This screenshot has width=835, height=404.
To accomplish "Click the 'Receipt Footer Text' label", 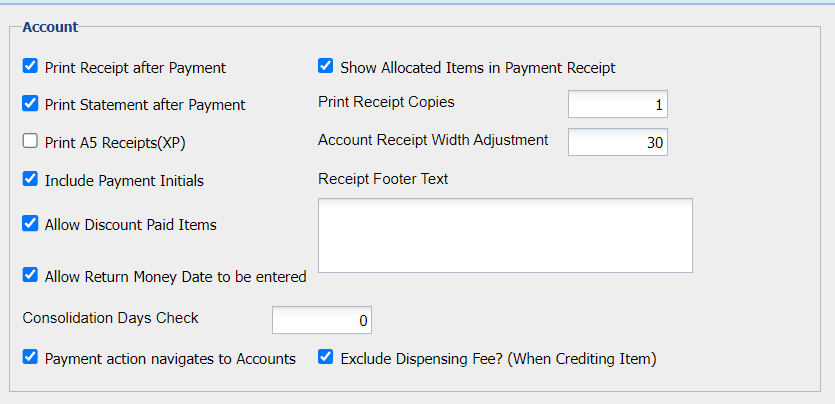I will tap(383, 179).
